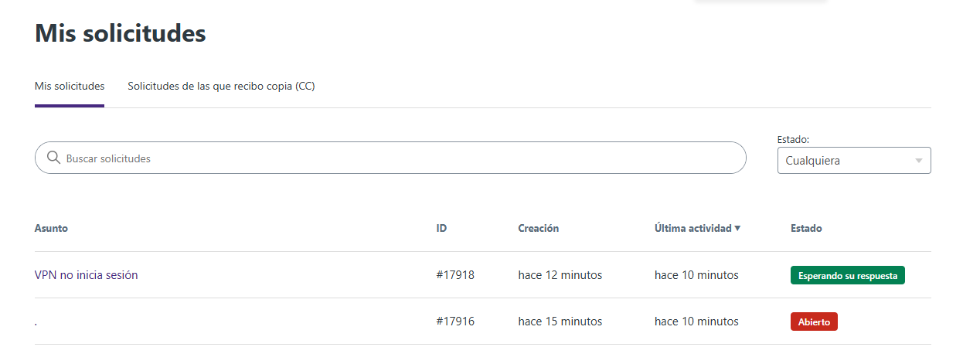Click the Estado column header
The height and width of the screenshot is (364, 980).
(x=806, y=228)
